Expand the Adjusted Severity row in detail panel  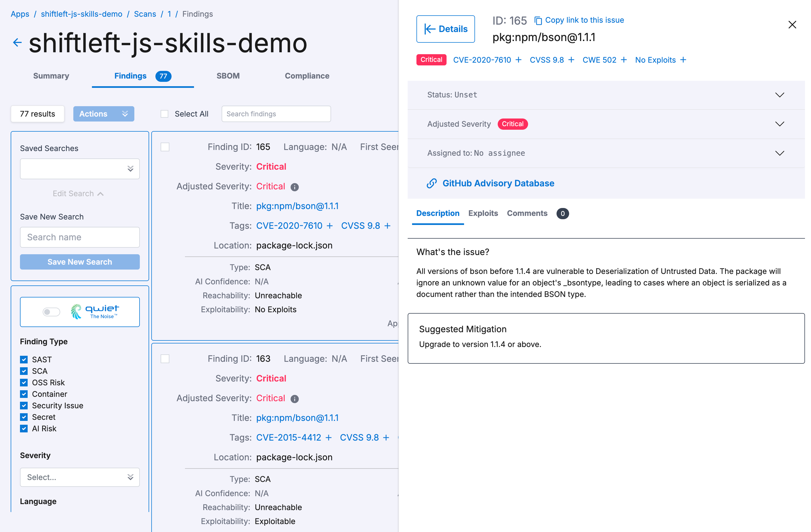tap(606, 124)
